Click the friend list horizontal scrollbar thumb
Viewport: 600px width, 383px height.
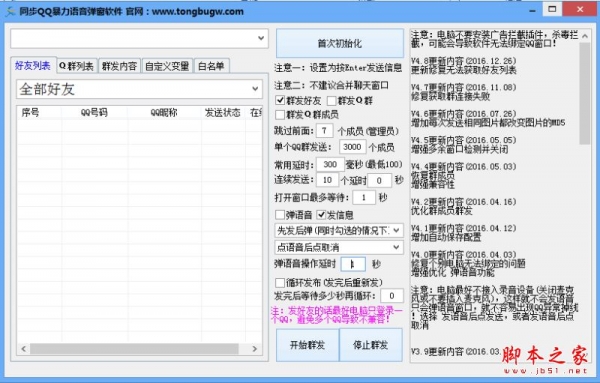tap(134, 349)
